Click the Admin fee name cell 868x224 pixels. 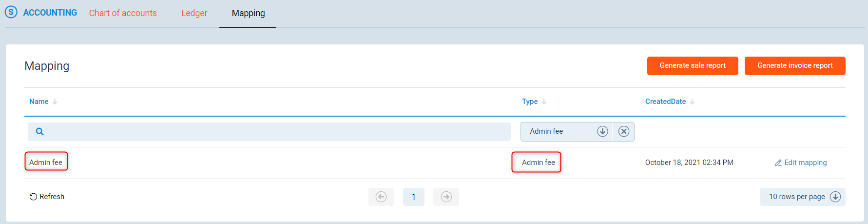pos(46,162)
